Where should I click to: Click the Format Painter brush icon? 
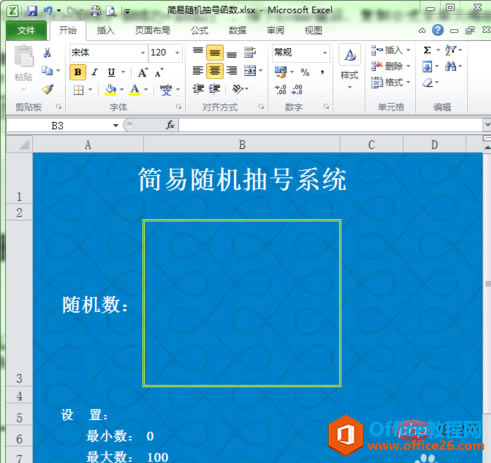pos(48,89)
